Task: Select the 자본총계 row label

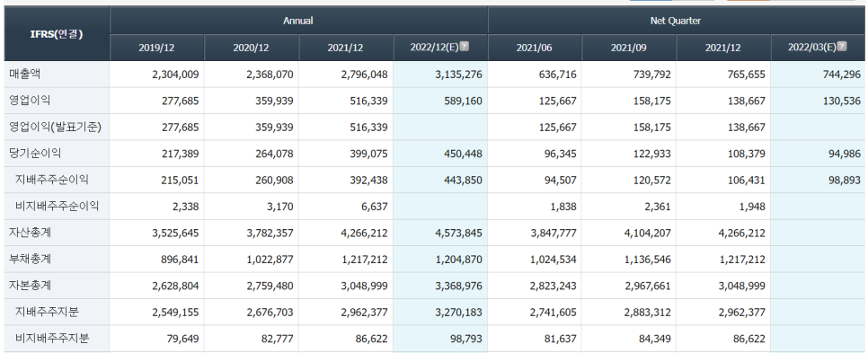Action: pos(31,286)
